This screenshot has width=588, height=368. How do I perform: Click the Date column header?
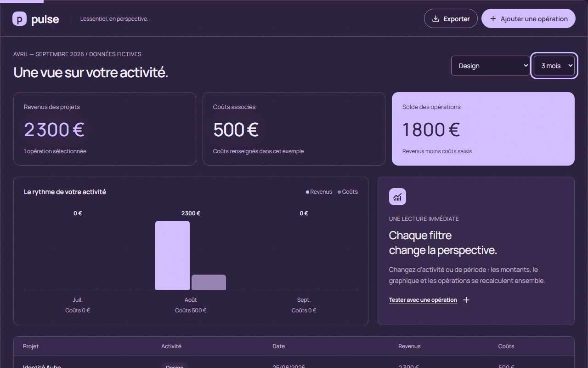(x=278, y=346)
